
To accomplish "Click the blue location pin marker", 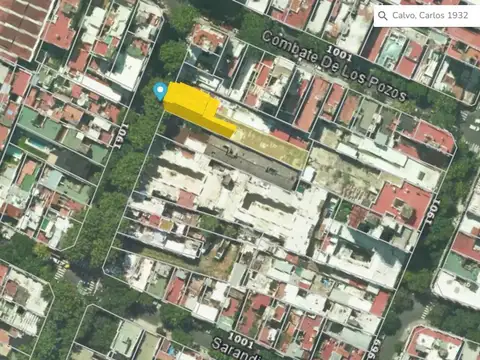I will tap(160, 91).
